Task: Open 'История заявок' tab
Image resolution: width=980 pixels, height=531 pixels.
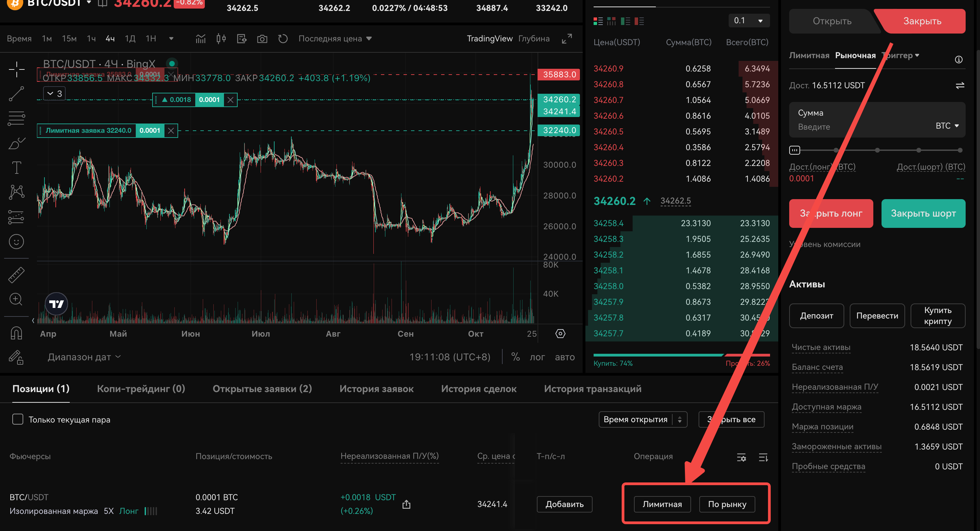Action: click(376, 389)
